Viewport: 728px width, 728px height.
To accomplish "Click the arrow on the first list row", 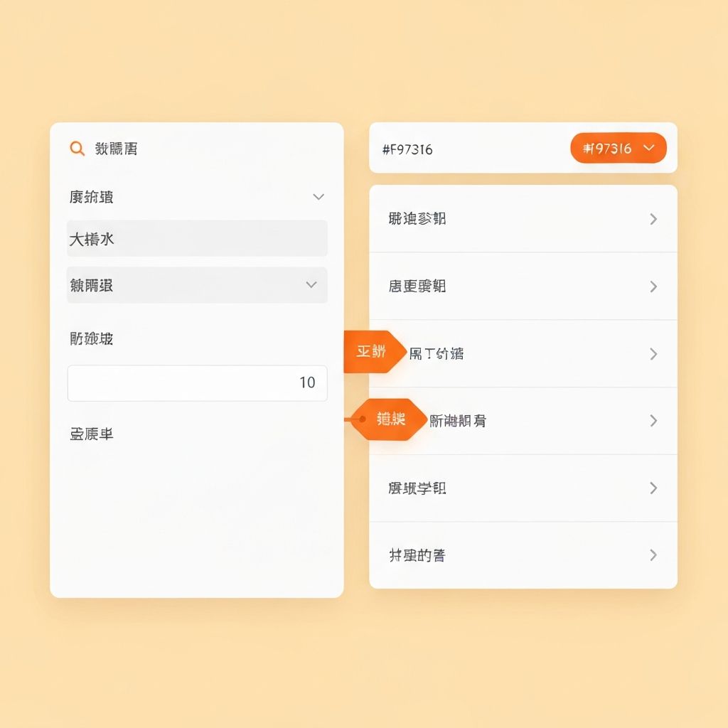I will pyautogui.click(x=653, y=219).
